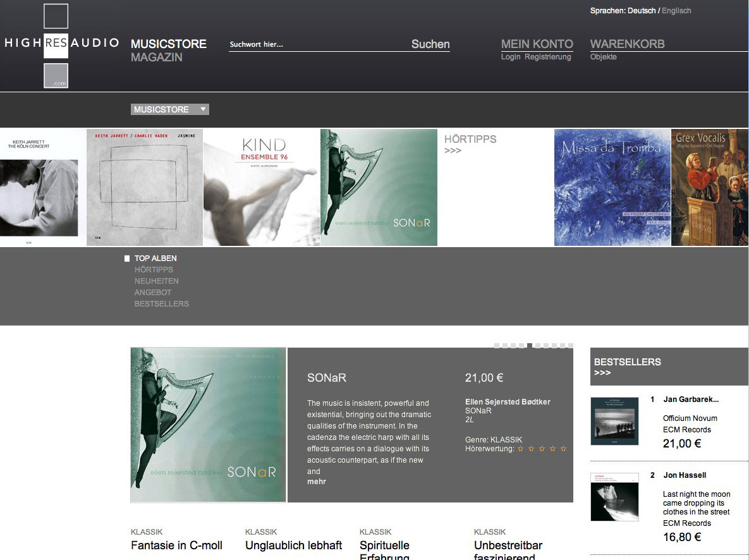The width and height of the screenshot is (749, 560).
Task: Open the MAGAZIN section
Action: coord(156,57)
